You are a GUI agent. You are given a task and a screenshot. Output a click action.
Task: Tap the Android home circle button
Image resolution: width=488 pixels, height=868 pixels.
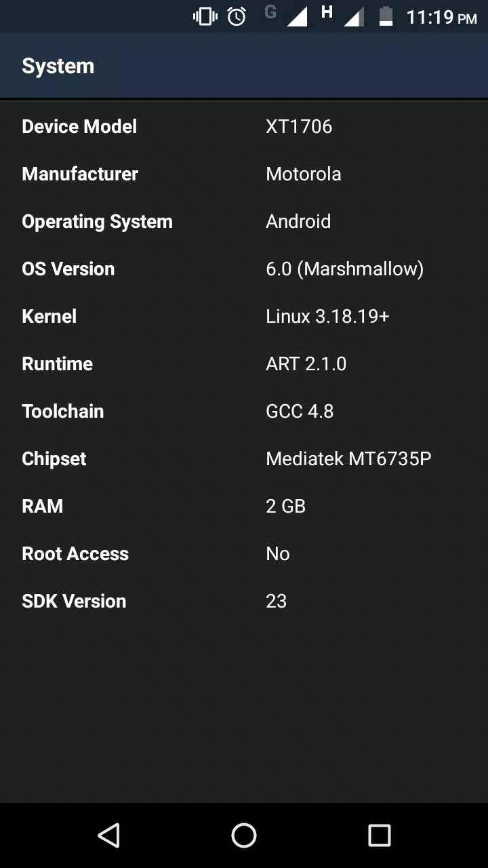click(244, 835)
